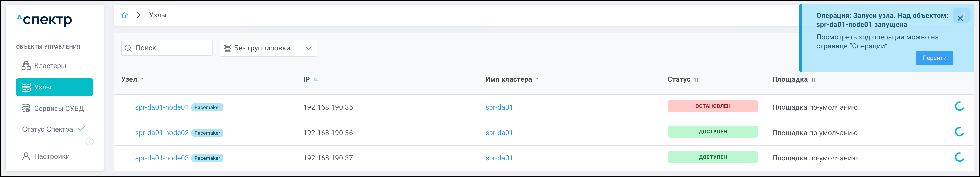Click the home breadcrumb icon

click(124, 15)
